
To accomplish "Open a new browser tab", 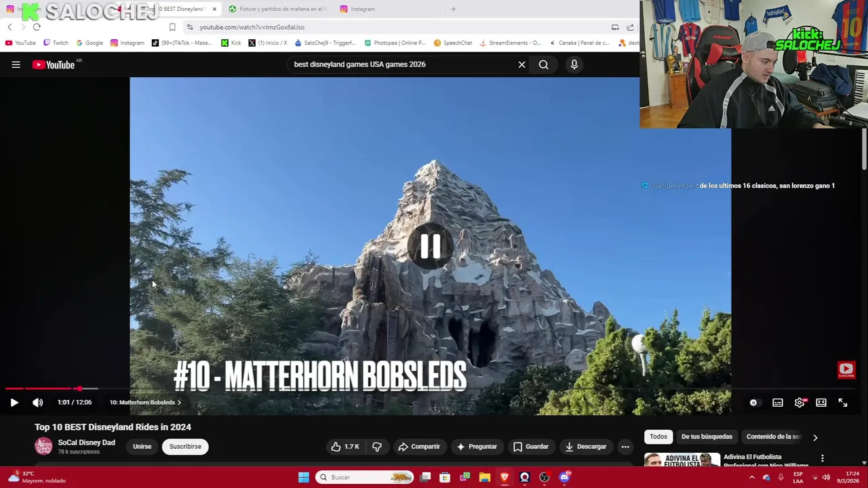I will [454, 9].
